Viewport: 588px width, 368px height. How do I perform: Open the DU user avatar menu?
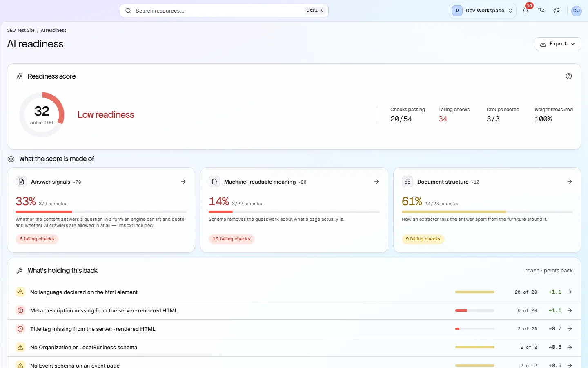(576, 11)
